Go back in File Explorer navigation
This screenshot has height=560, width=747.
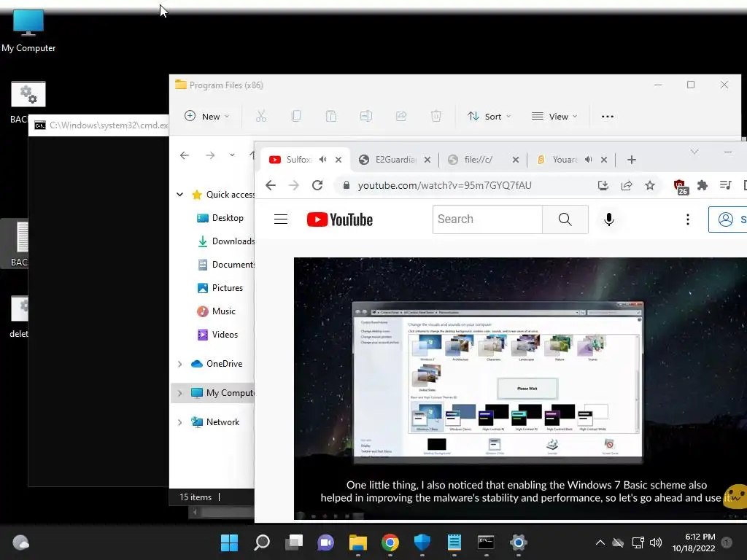tap(185, 155)
